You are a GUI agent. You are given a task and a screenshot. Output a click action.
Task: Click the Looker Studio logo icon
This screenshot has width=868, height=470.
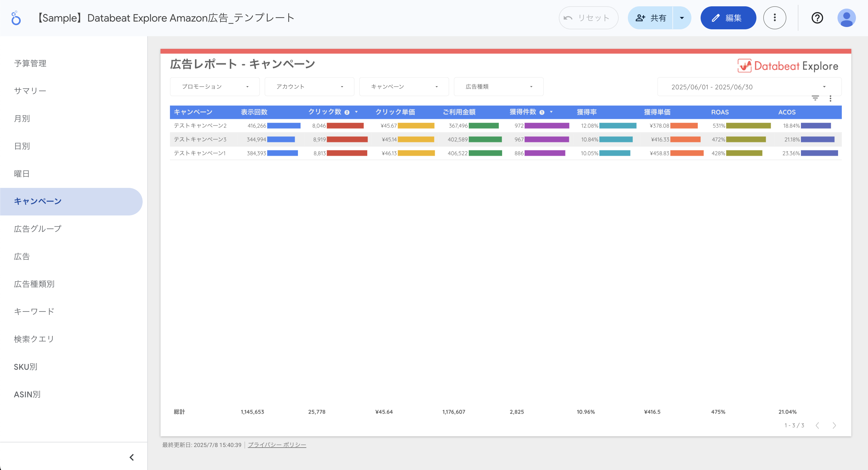[16, 18]
